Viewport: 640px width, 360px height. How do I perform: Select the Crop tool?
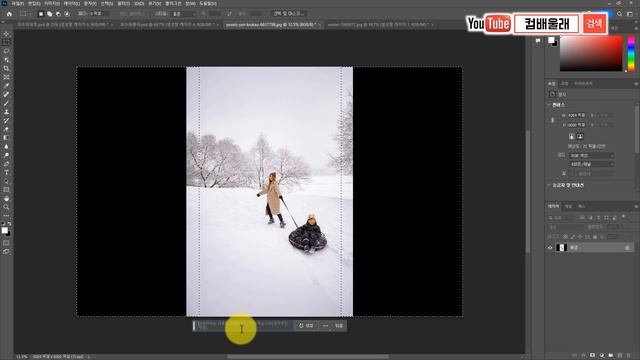6,69
